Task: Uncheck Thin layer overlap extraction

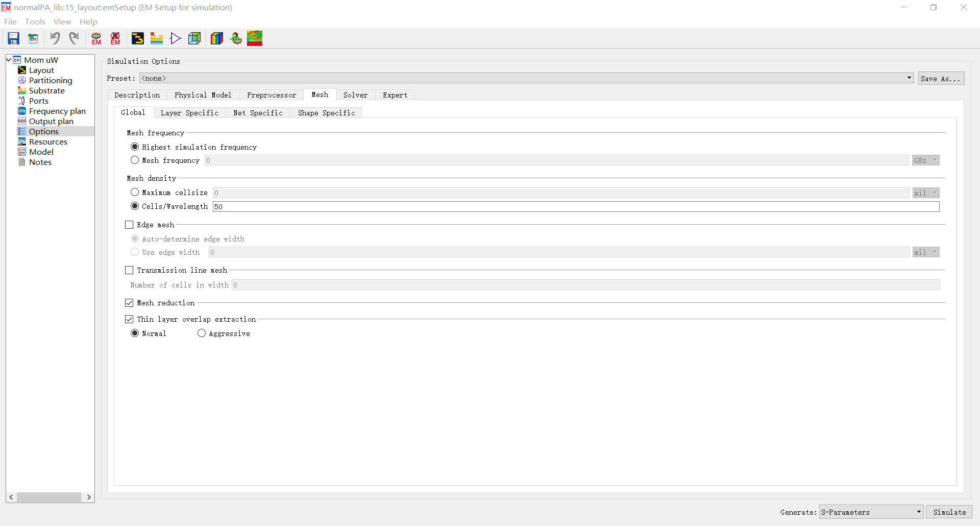Action: click(129, 319)
